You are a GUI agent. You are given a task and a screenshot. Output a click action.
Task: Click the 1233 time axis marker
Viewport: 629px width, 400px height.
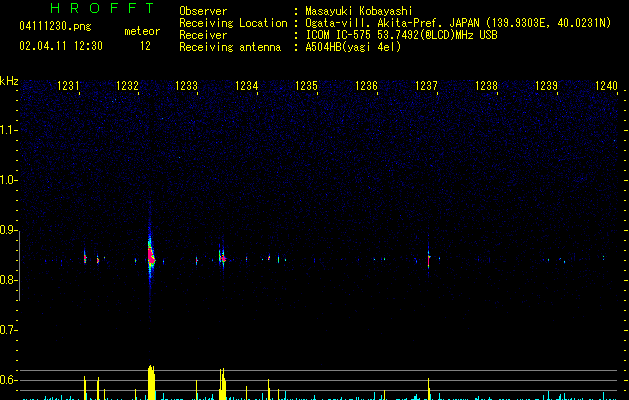click(x=187, y=86)
